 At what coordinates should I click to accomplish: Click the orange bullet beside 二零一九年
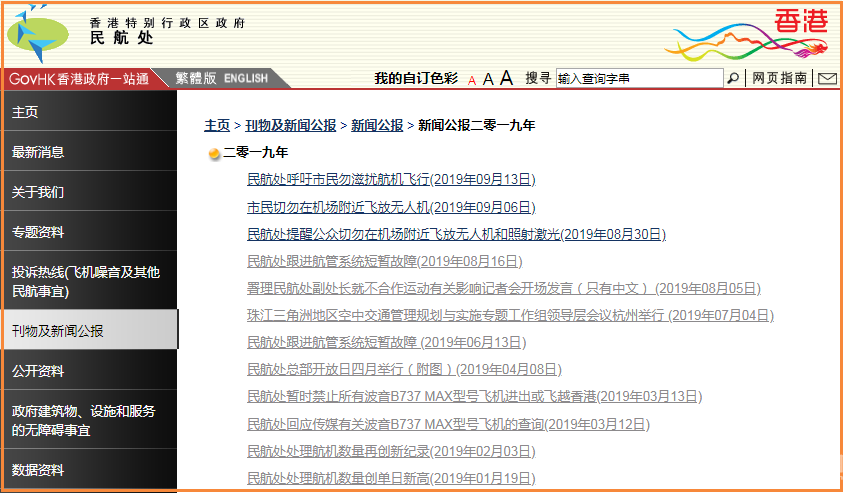(214, 153)
